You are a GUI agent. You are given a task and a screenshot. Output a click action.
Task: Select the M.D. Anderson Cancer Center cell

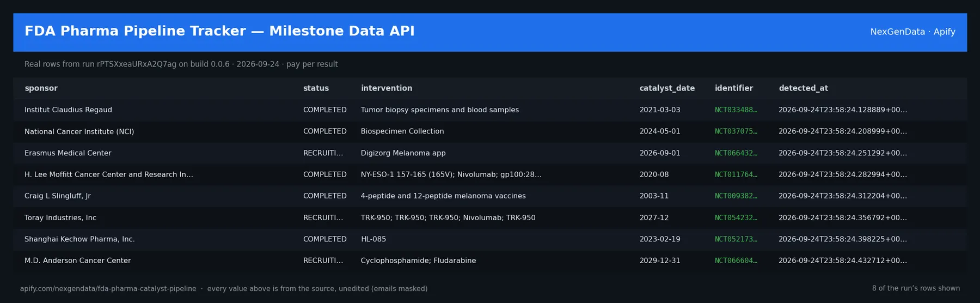click(77, 260)
